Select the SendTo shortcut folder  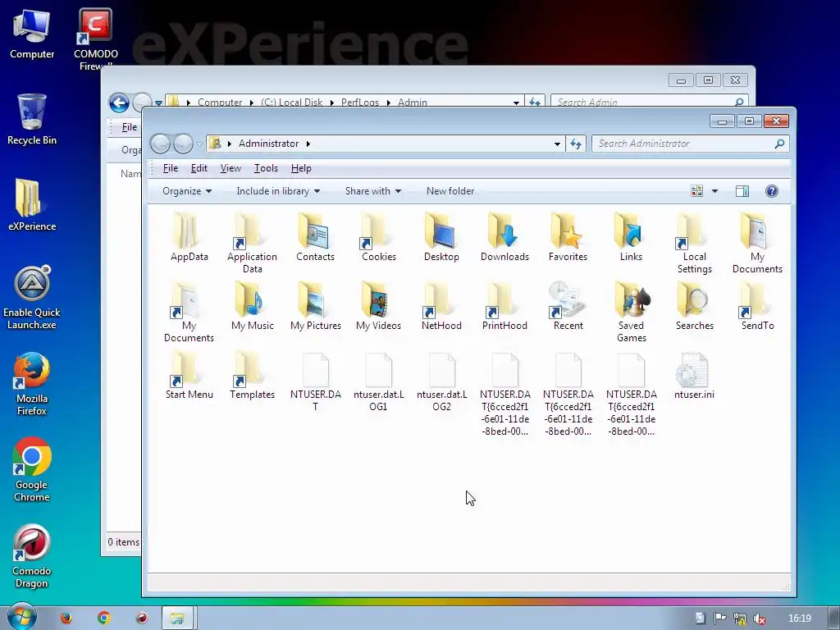coord(757,306)
